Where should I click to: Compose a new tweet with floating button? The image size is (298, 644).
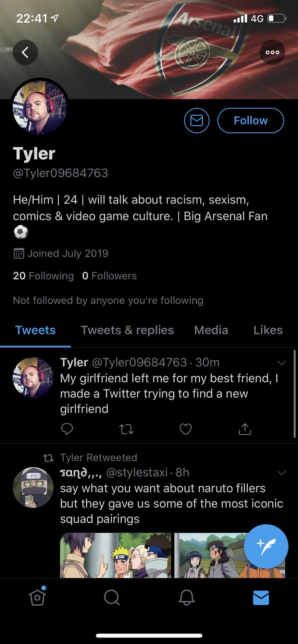(266, 546)
